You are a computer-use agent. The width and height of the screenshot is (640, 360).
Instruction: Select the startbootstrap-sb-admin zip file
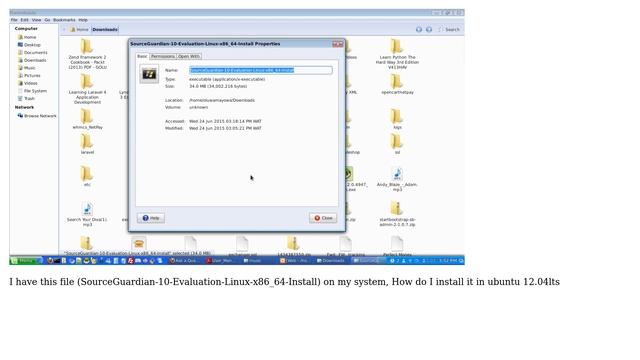click(397, 214)
